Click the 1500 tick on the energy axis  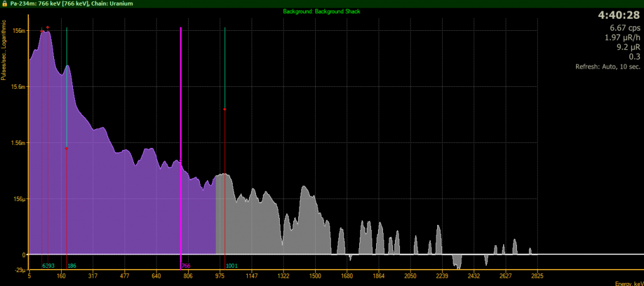[316, 276]
